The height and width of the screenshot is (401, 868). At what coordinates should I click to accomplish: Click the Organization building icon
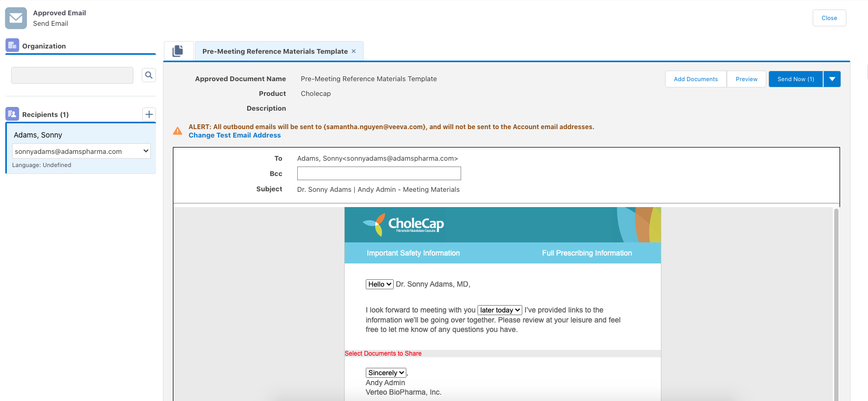[12, 46]
